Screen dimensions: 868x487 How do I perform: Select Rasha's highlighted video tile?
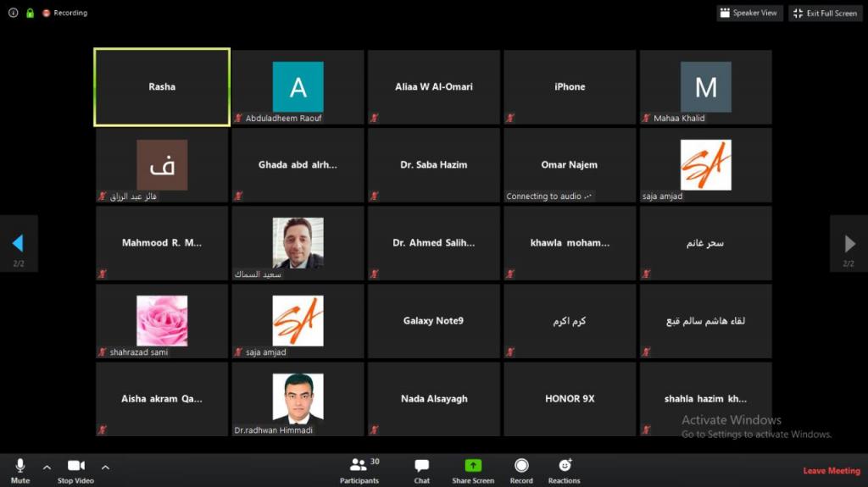click(x=162, y=87)
